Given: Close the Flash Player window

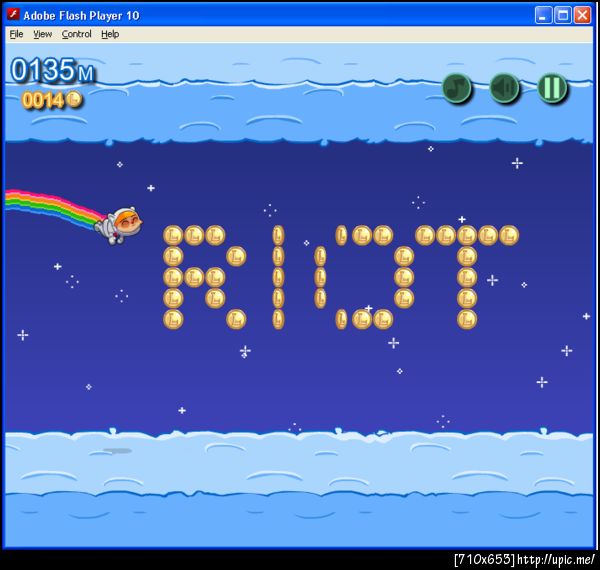Looking at the screenshot, I should (x=582, y=15).
